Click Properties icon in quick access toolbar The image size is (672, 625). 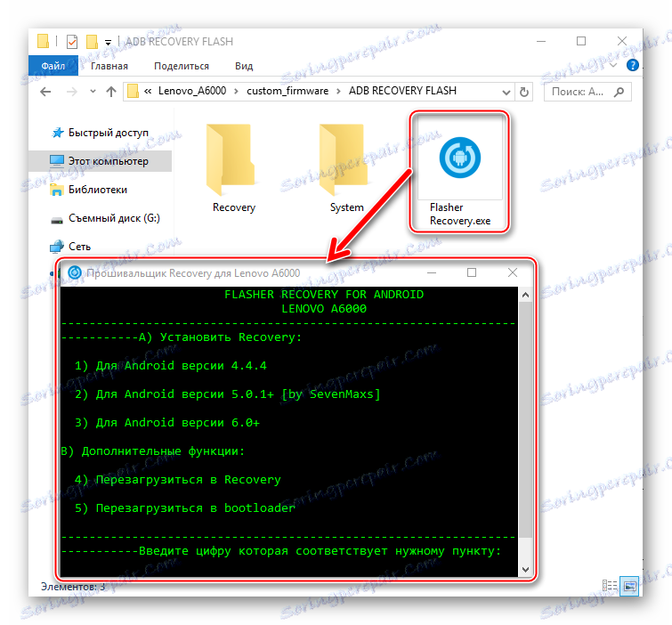[x=72, y=42]
